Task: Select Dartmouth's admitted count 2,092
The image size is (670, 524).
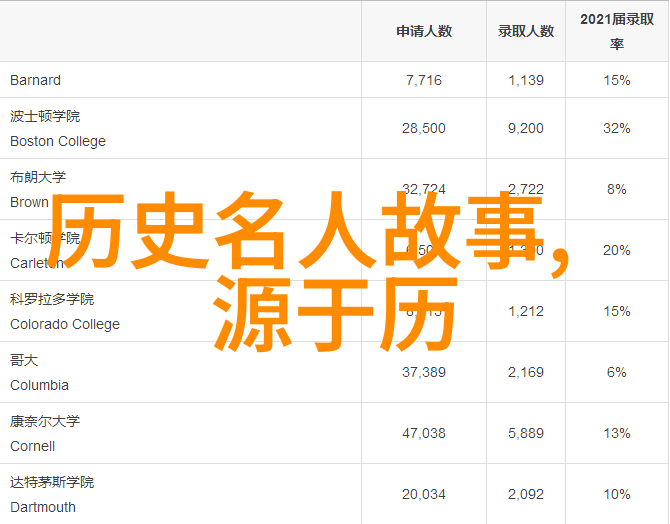Action: 526,495
